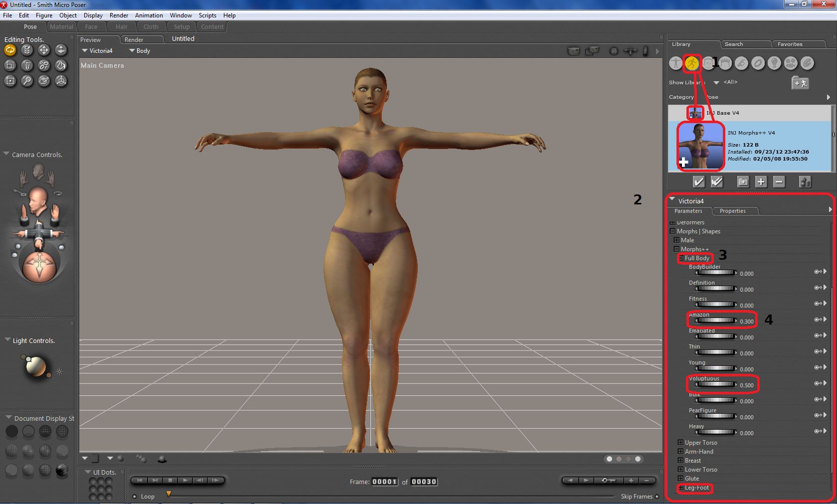Click the Voluptuous morph dial slider

coord(716,384)
